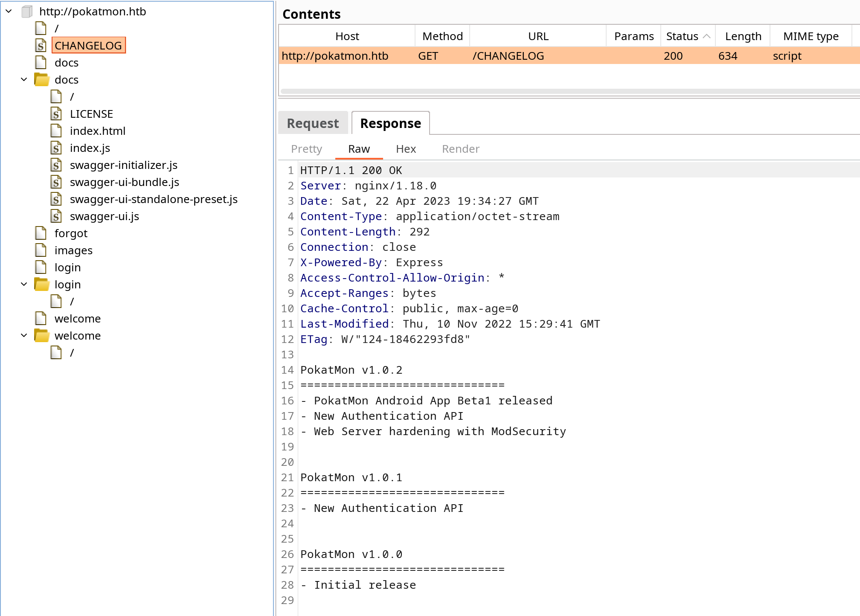Switch to Pretty response view
Viewport: 860px width, 616px height.
(306, 149)
